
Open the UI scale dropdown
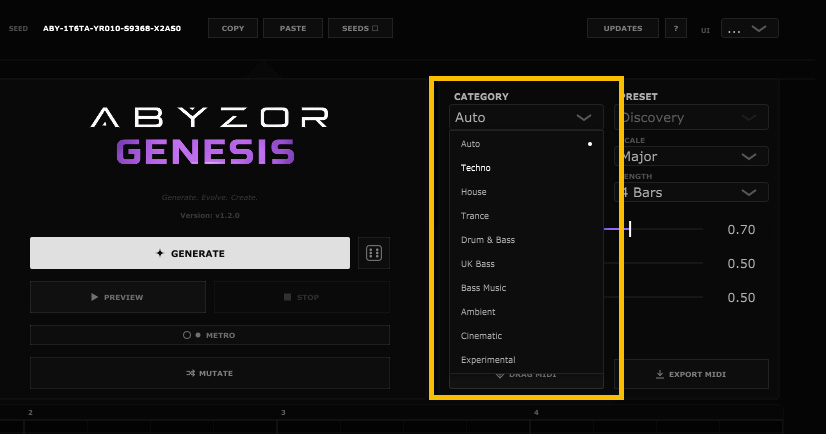click(750, 28)
